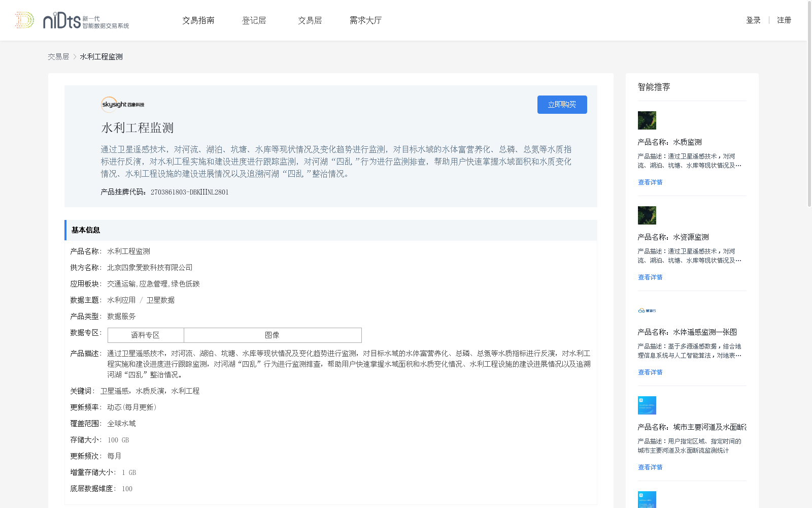812x508 pixels.
Task: Click the 智能推荐 panel heading
Action: point(654,87)
